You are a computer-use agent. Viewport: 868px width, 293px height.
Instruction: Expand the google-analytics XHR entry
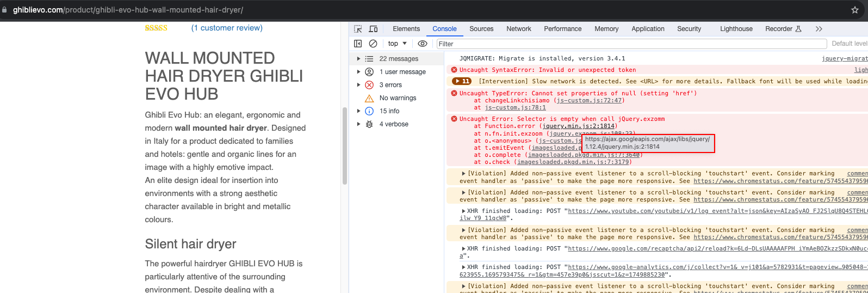pyautogui.click(x=463, y=267)
